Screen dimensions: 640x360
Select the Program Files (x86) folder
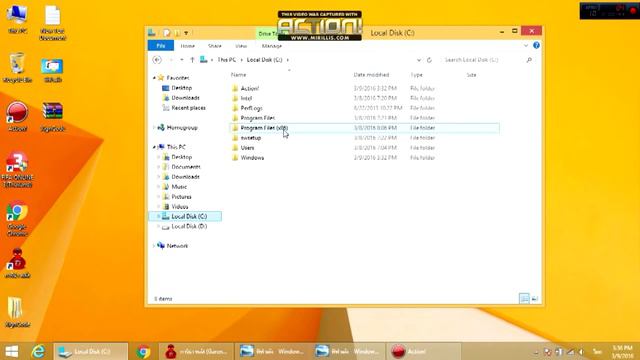[x=264, y=128]
